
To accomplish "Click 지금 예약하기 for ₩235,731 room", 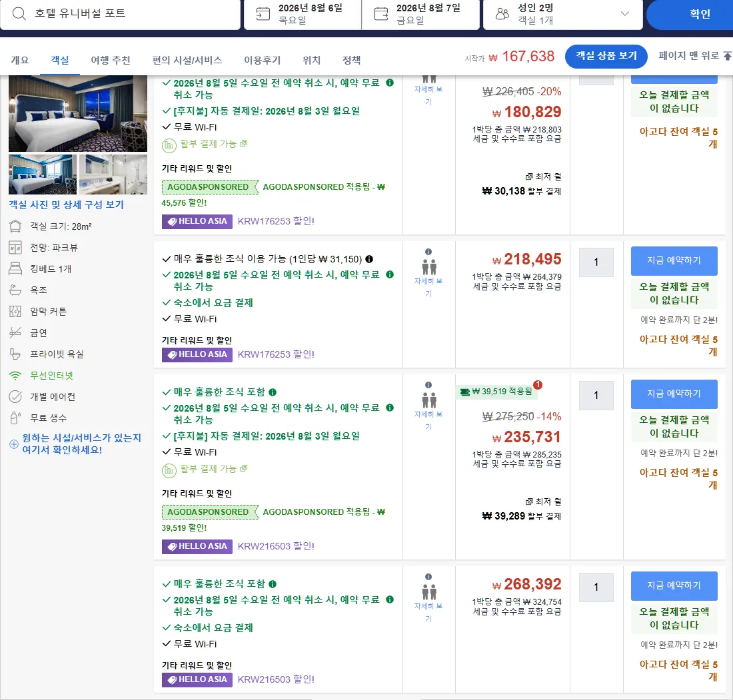I will (674, 394).
